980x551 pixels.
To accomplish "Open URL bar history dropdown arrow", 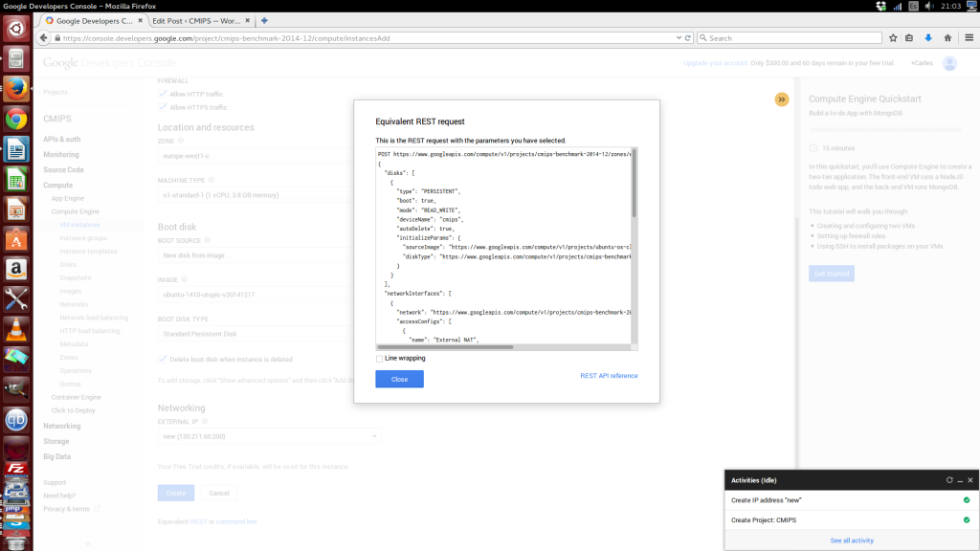I will click(679, 38).
